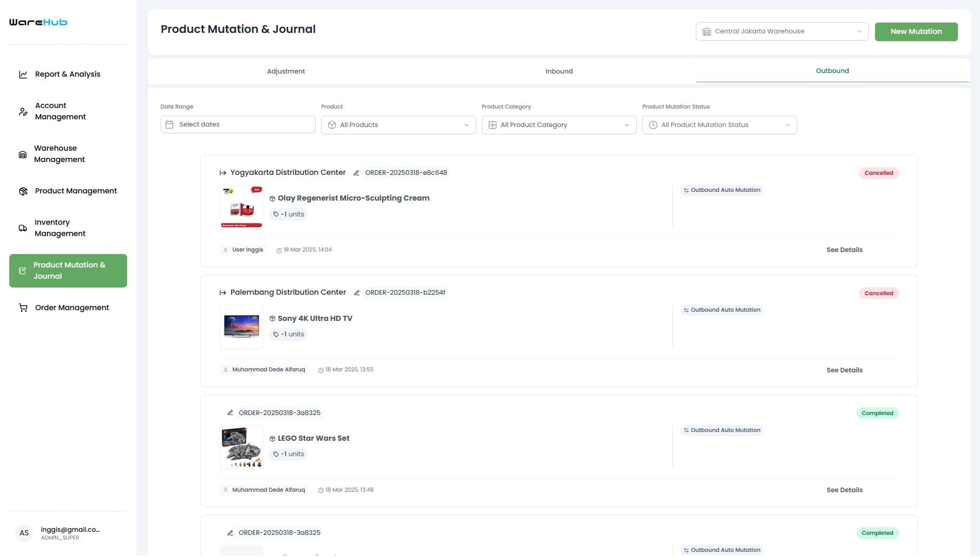Open the Inbound tab
The image size is (980, 557).
(558, 71)
